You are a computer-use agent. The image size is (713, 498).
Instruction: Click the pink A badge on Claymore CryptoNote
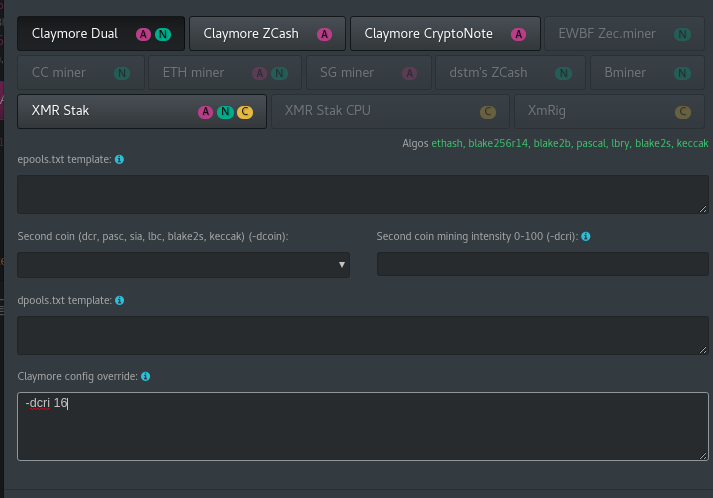[518, 34]
